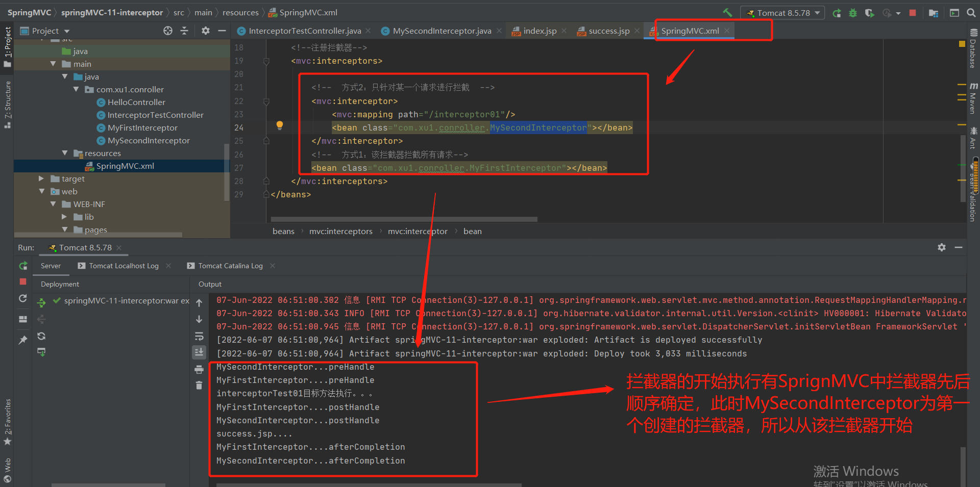This screenshot has width=980, height=487.
Task: Run Tomcat with Coverage shield icon
Action: tap(869, 13)
